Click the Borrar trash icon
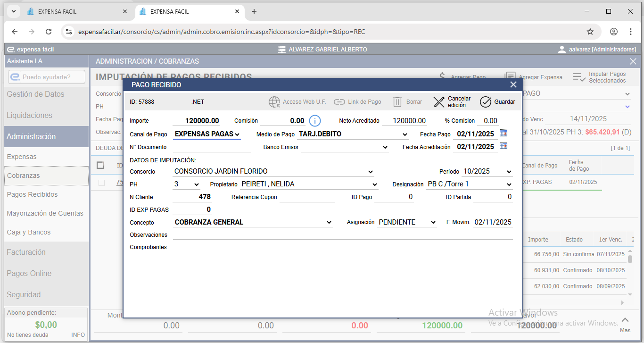 point(397,102)
